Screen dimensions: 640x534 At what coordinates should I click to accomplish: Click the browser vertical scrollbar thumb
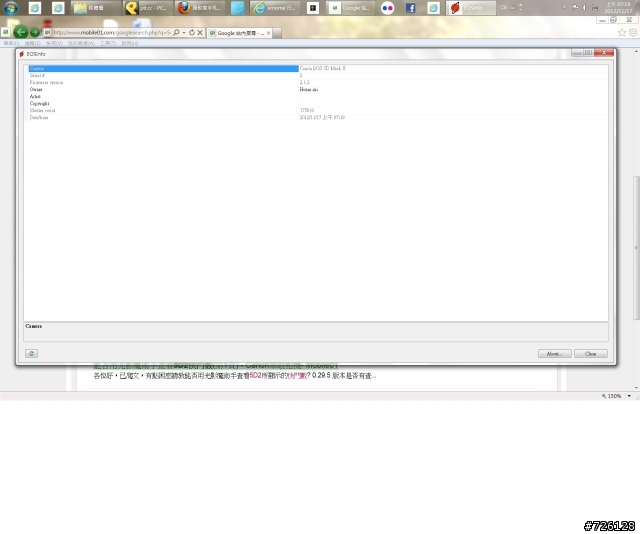636,248
